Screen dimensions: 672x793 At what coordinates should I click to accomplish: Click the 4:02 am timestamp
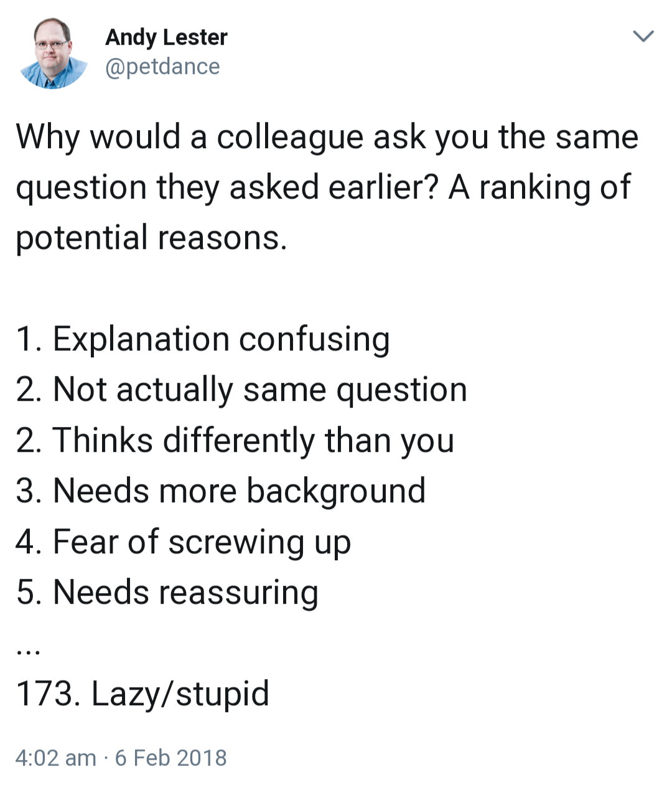click(56, 758)
